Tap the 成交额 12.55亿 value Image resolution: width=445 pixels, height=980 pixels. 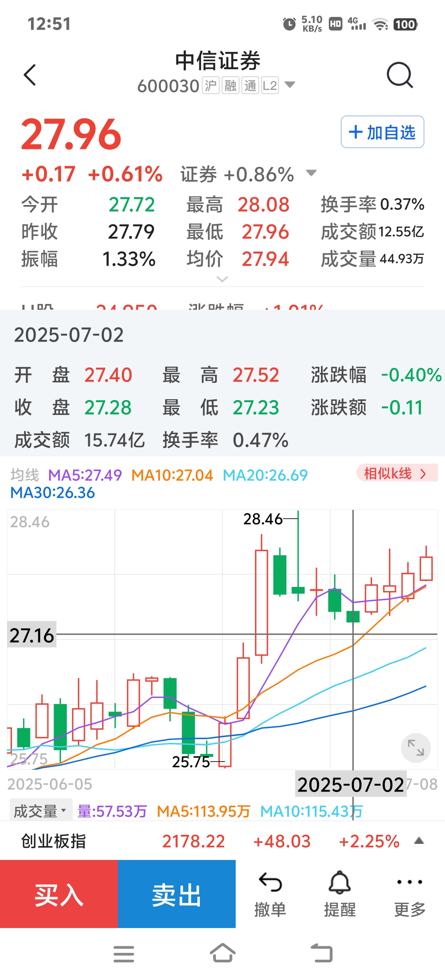click(x=401, y=231)
